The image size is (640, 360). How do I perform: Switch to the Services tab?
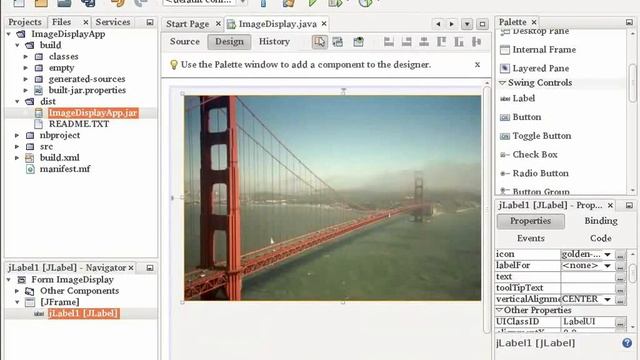(113, 22)
